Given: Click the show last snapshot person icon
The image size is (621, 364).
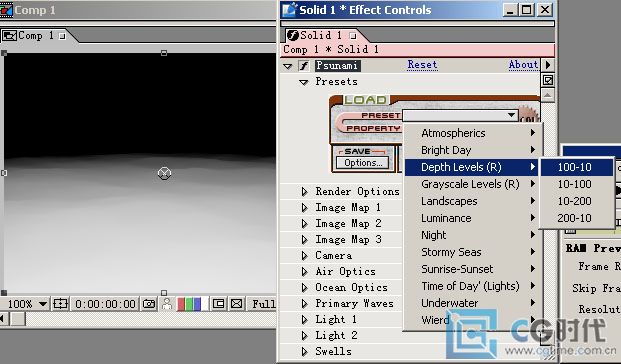Looking at the screenshot, I should 167,304.
